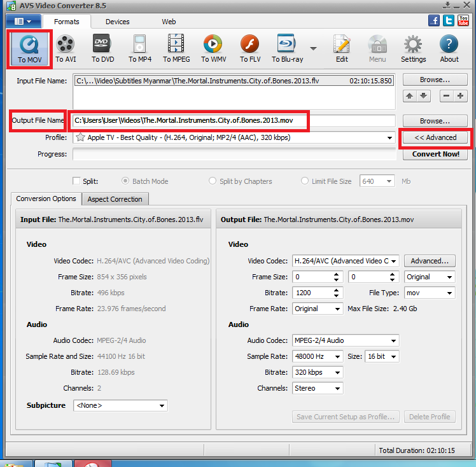Viewport: 476px width, 467px height.
Task: Enable the Split checkbox
Action: 76,181
